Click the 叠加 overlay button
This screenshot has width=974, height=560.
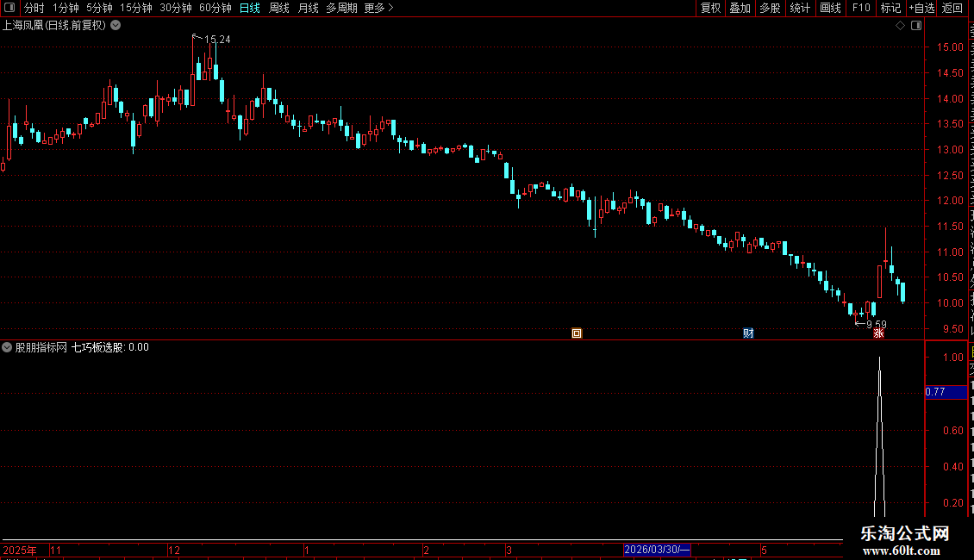[x=740, y=8]
